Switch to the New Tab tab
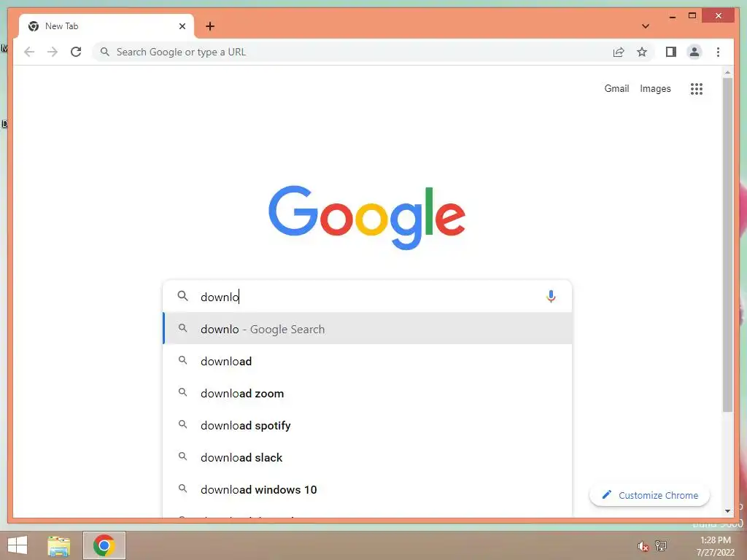747x560 pixels. click(x=107, y=26)
